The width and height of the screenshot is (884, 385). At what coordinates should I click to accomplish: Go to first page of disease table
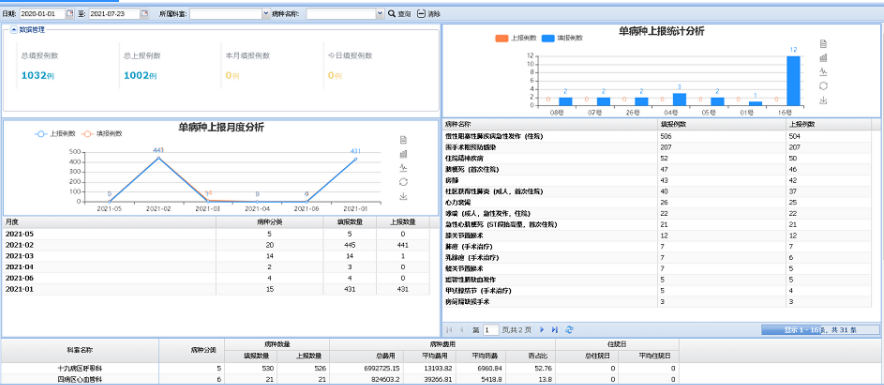(449, 330)
